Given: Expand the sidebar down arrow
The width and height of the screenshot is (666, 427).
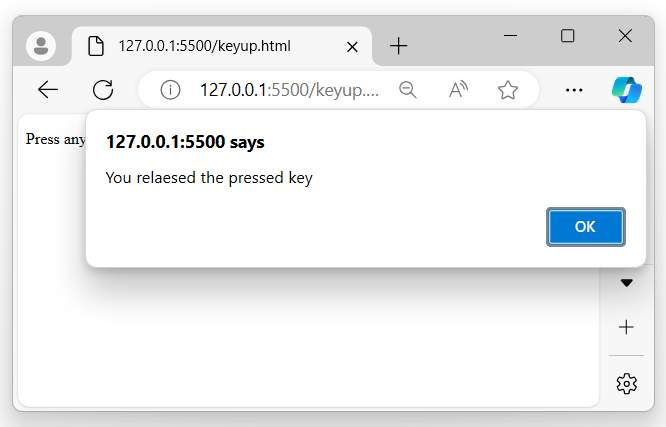Looking at the screenshot, I should [x=627, y=283].
